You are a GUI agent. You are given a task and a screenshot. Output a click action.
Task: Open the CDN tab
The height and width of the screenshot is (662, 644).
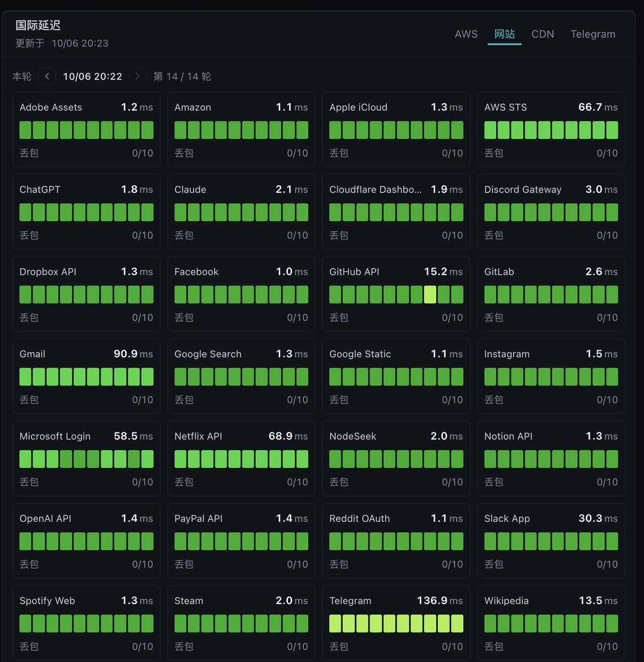[543, 34]
